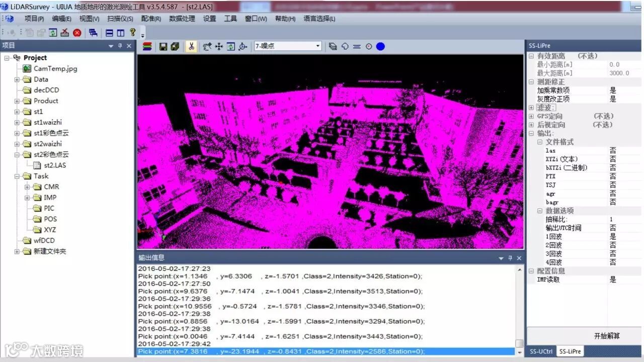
Task: Select the lasso polygon selection icon
Action: [345, 46]
